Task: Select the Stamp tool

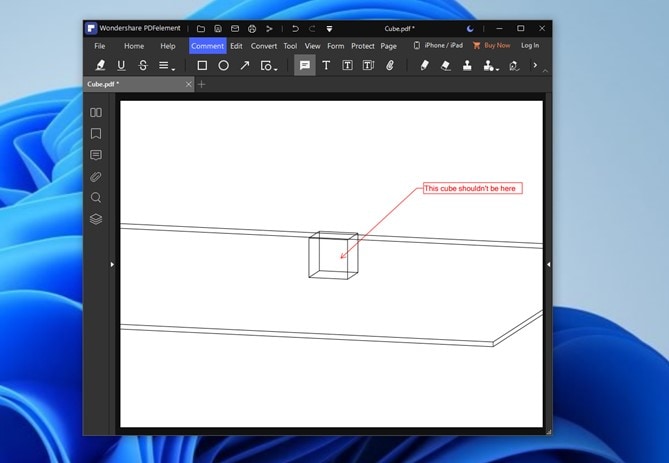Action: coord(468,65)
